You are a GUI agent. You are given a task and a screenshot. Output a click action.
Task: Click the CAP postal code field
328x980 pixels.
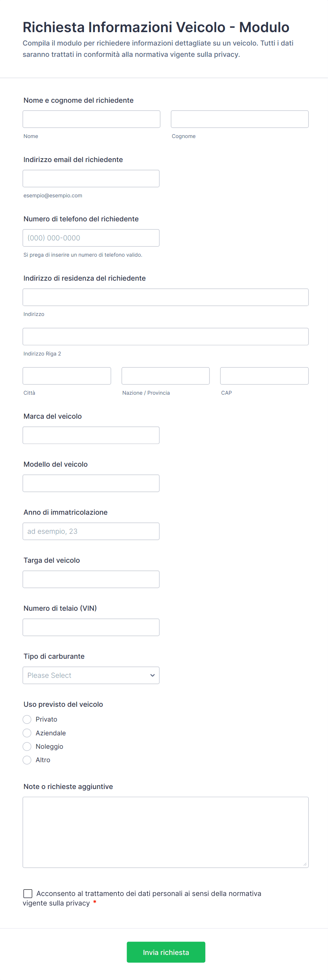click(x=264, y=376)
